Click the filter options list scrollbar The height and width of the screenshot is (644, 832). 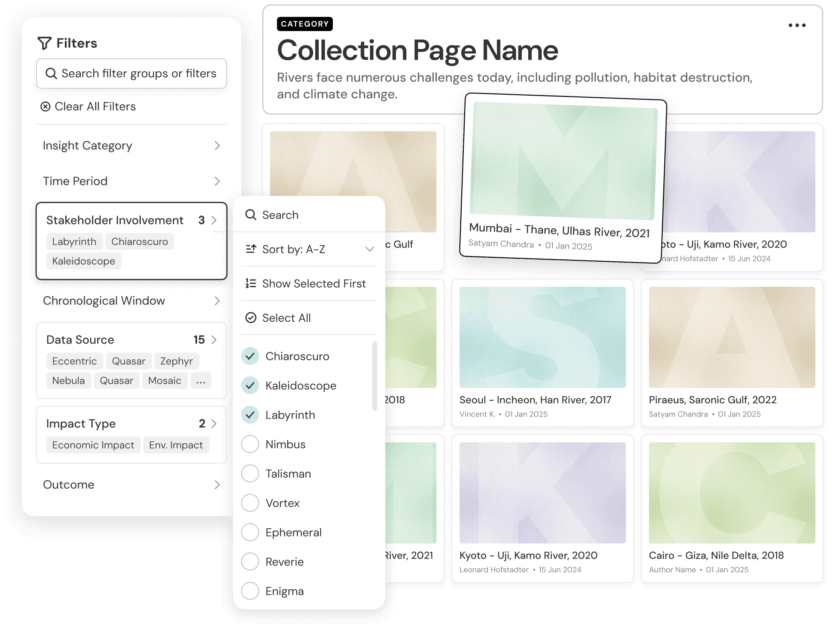(375, 376)
